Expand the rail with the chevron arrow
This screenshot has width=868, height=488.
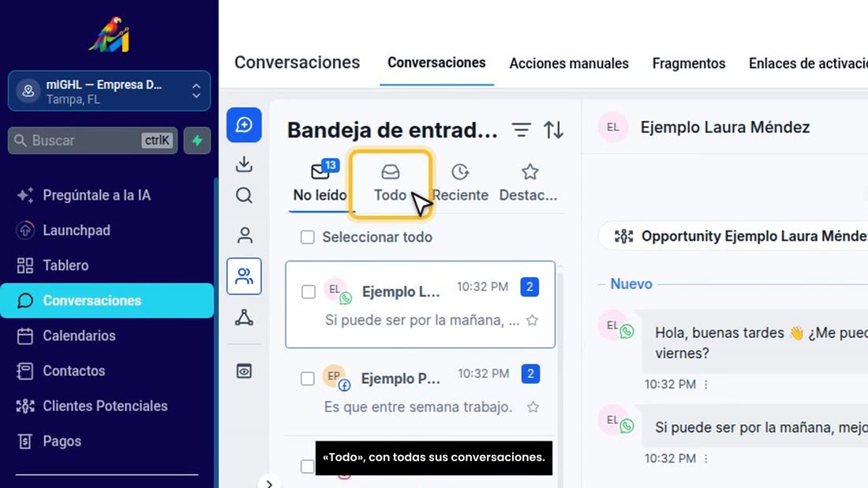269,483
